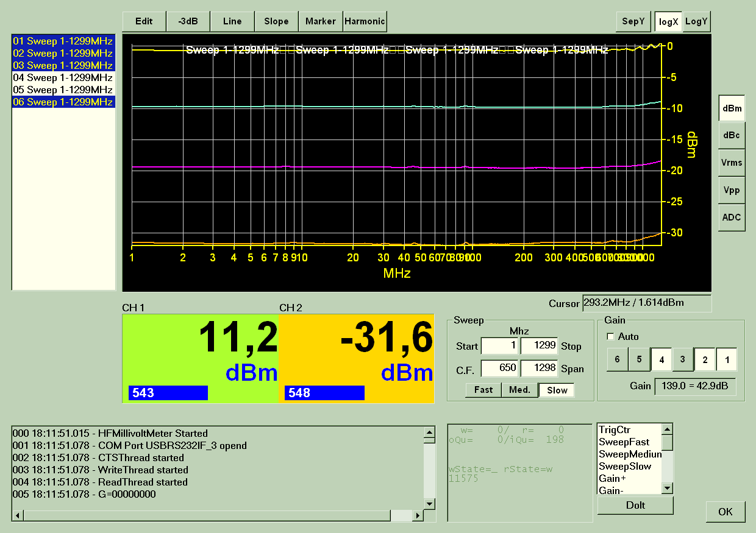
Task: Select log line 001 COM Port USBRS232IF_3 opend
Action: [130, 445]
